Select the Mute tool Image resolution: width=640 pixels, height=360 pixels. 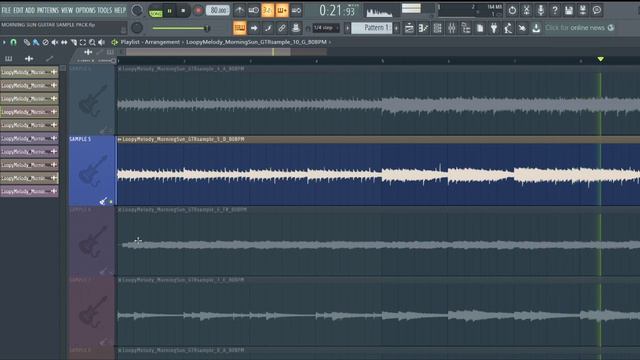click(55, 42)
